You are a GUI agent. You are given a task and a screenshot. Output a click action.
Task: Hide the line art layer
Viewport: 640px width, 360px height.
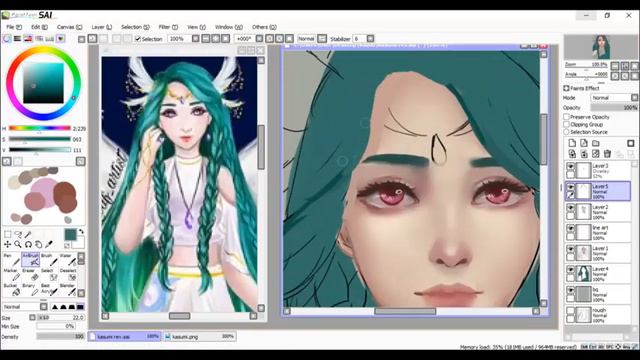pyautogui.click(x=570, y=229)
